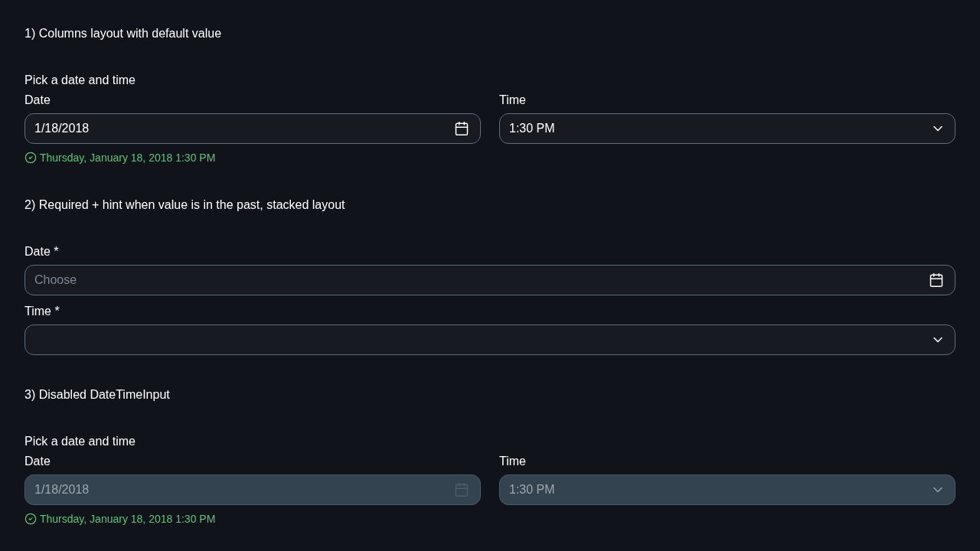The height and width of the screenshot is (551, 980).
Task: Click calendar icon in disabled Date field
Action: [462, 490]
